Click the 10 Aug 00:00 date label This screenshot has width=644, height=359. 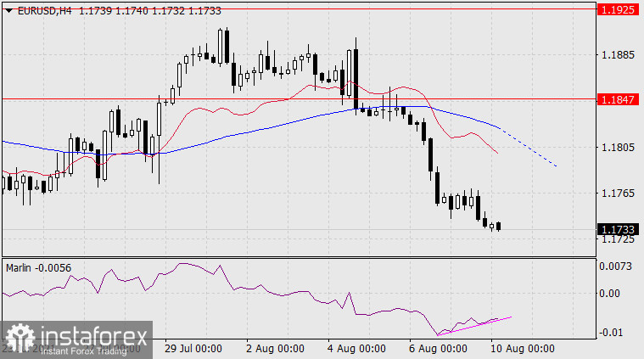pos(524,348)
